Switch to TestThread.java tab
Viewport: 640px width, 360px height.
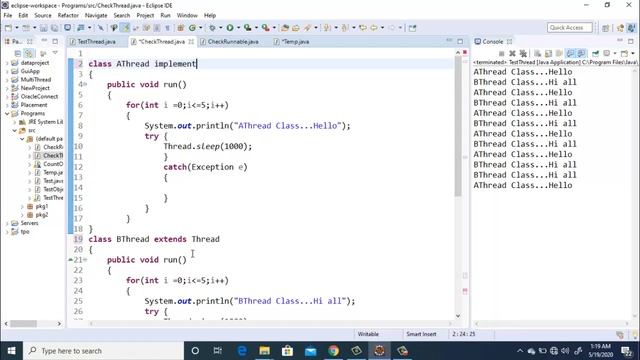point(96,42)
